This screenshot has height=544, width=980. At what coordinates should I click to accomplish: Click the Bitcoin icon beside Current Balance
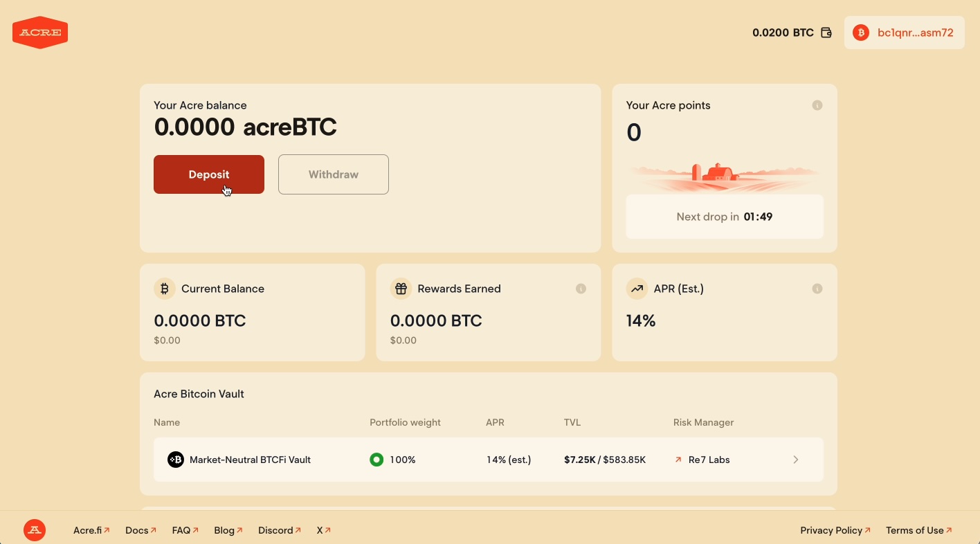point(165,289)
